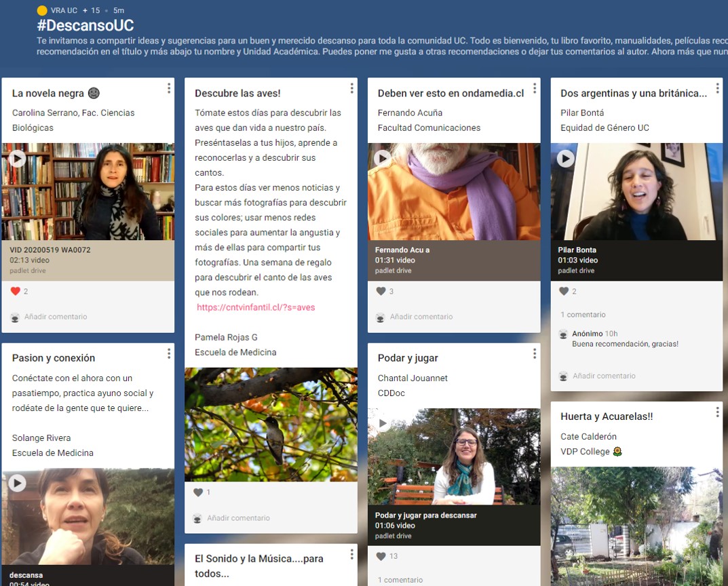The image size is (728, 586).
Task: Open options menu for Descubre las aves
Action: (x=351, y=88)
